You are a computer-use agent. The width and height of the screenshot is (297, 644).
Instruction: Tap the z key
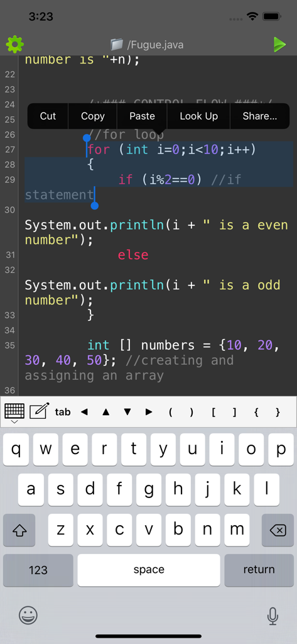click(60, 530)
